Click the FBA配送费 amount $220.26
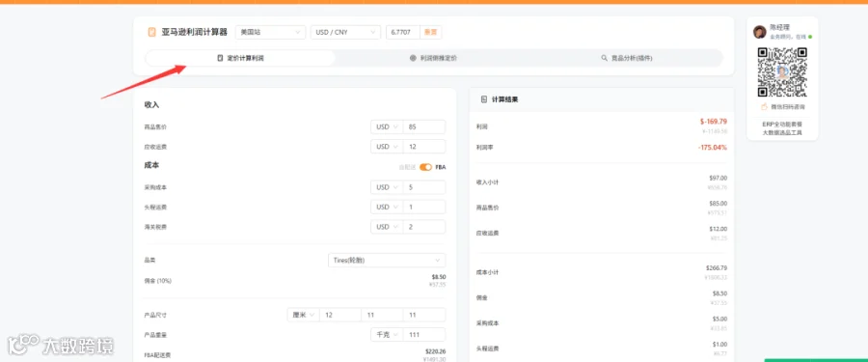 (x=435, y=351)
